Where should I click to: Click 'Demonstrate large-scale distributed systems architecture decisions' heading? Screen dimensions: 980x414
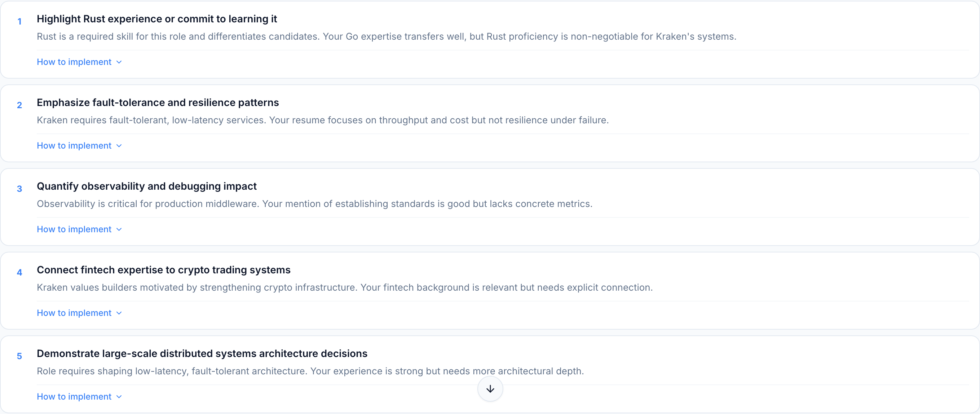click(202, 354)
